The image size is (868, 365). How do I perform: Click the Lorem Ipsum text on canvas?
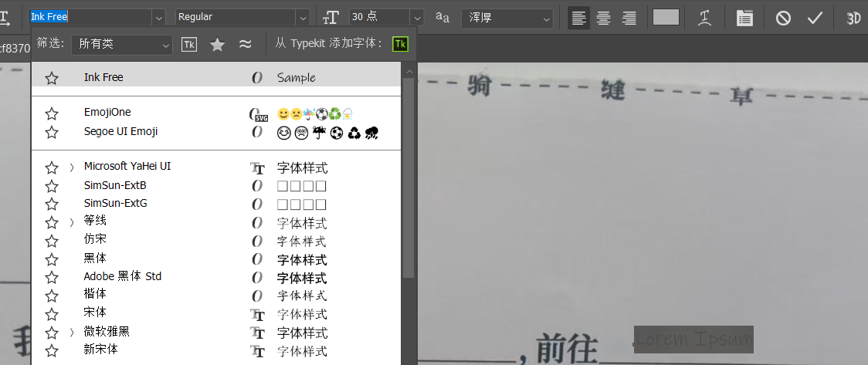tap(693, 339)
